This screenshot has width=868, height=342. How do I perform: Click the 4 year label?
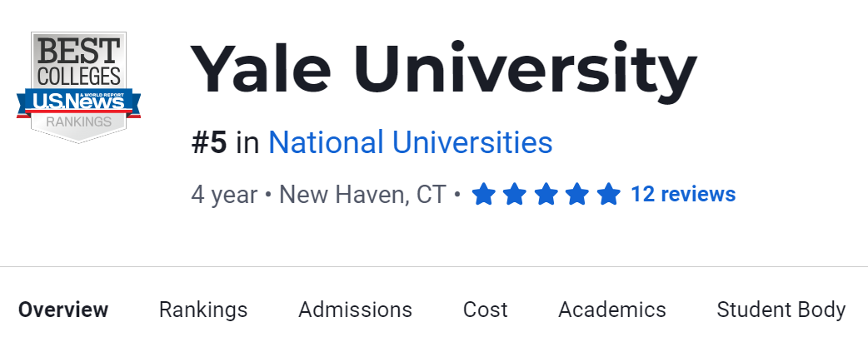point(224,195)
